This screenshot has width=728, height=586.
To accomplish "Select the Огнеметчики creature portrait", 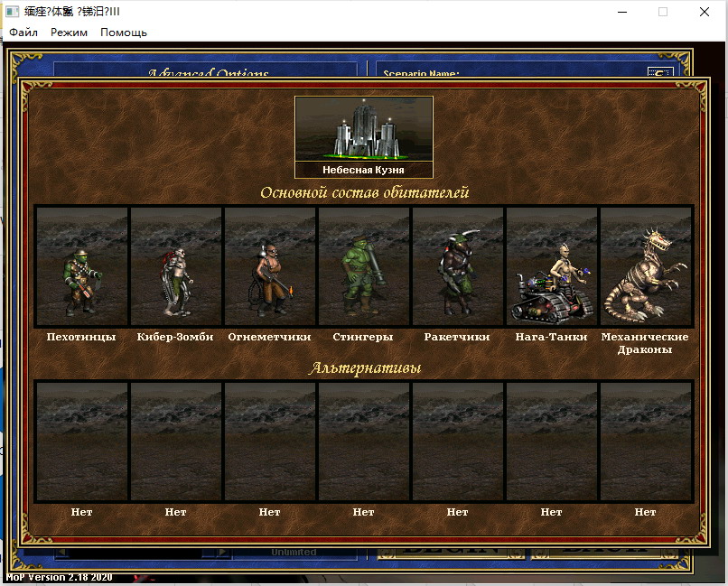I will point(270,266).
